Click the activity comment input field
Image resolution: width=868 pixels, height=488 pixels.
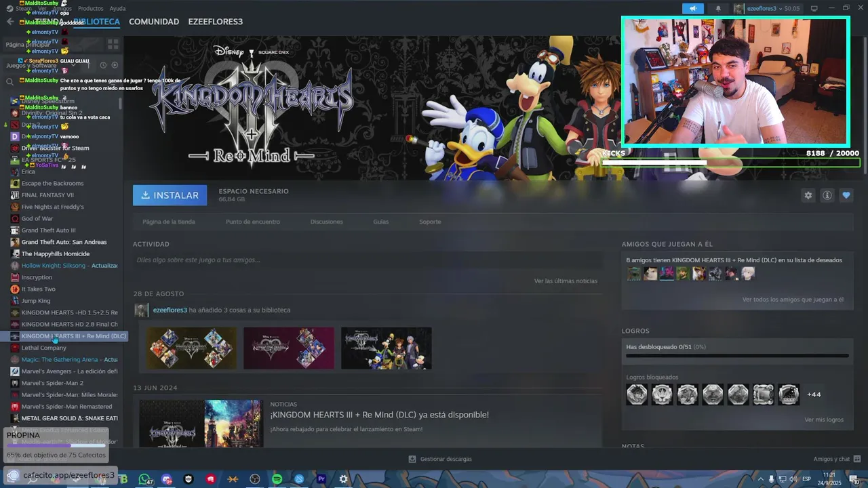pos(368,260)
